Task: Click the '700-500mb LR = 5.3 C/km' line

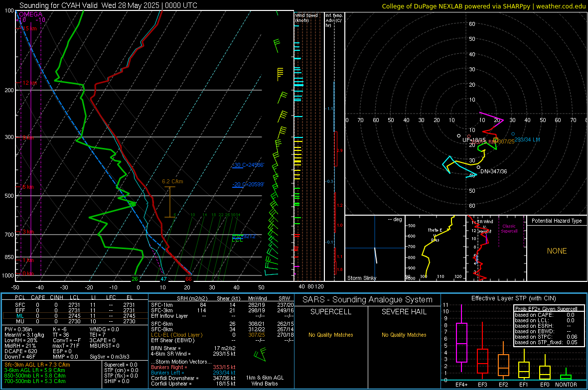Action: pos(35,381)
